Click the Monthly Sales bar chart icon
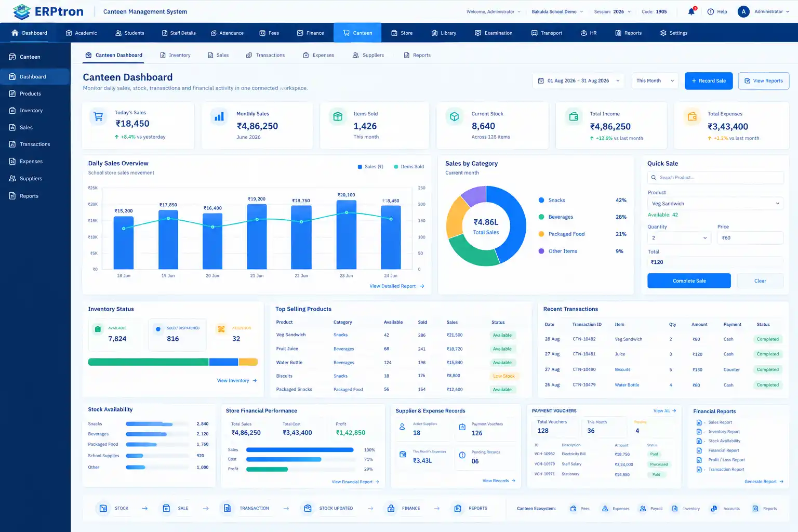 coord(219,116)
